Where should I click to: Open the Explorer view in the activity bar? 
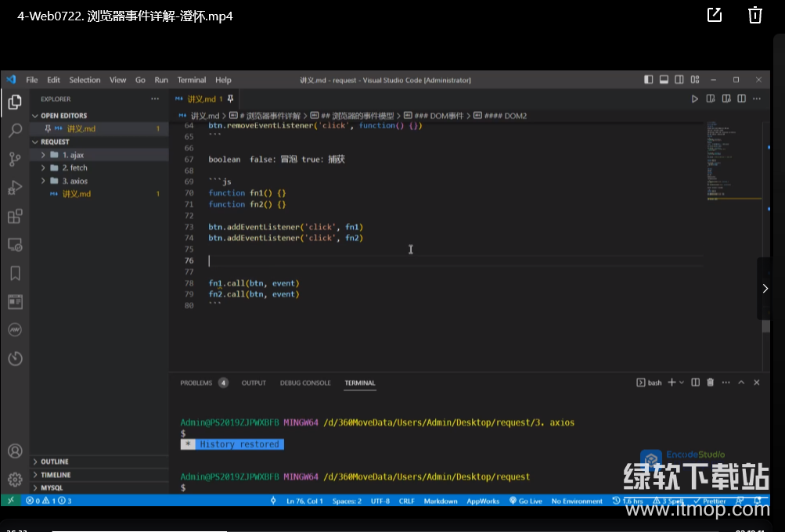tap(15, 102)
